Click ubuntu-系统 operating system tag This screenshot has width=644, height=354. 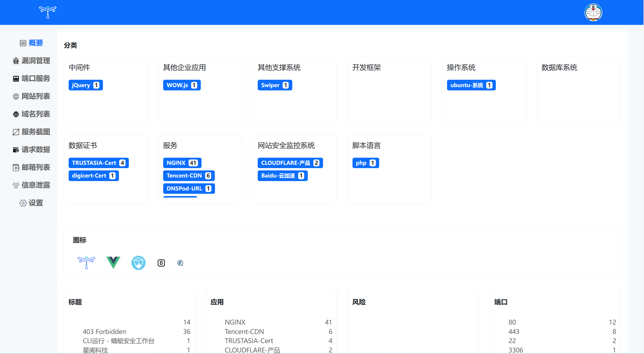[x=471, y=85]
